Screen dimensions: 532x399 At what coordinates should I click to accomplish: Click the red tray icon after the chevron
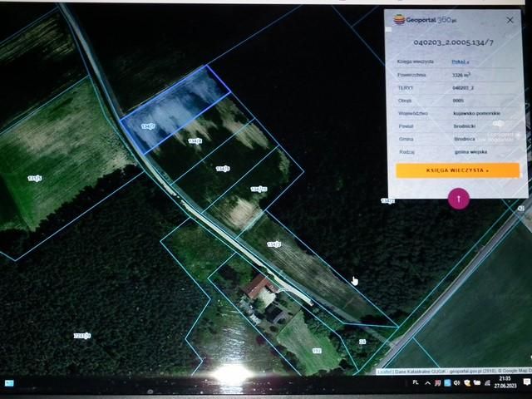pyautogui.click(x=438, y=383)
